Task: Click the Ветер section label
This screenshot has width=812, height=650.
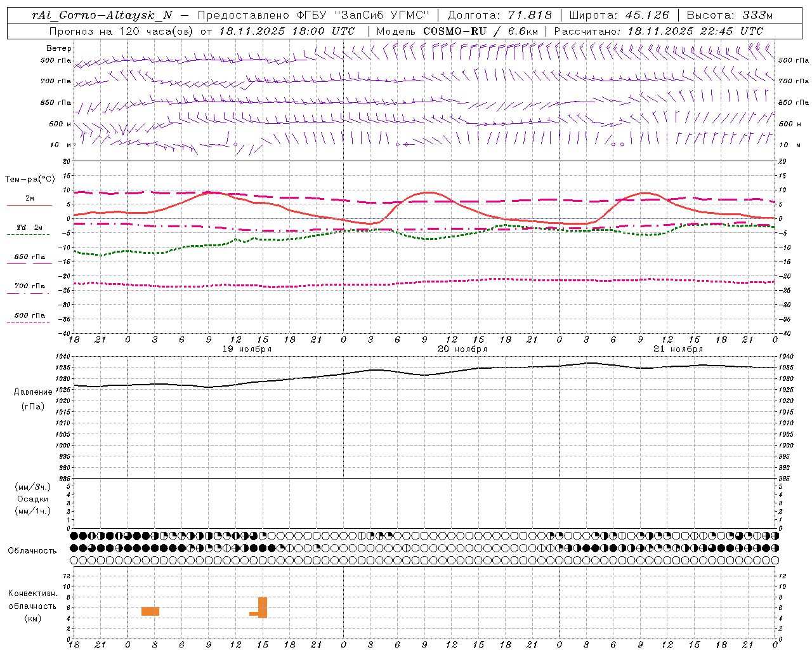Action: (59, 48)
